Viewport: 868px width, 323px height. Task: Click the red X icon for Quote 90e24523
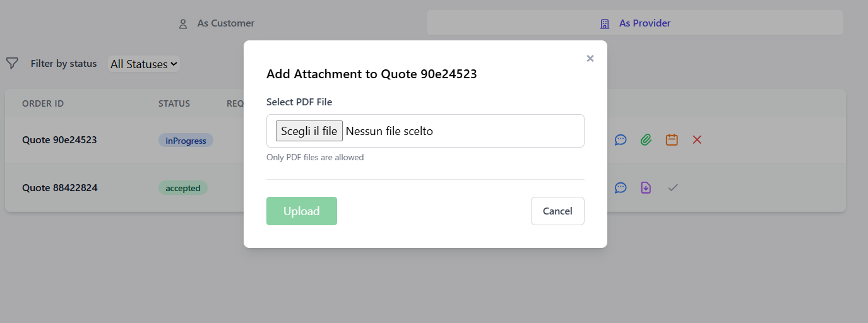697,139
